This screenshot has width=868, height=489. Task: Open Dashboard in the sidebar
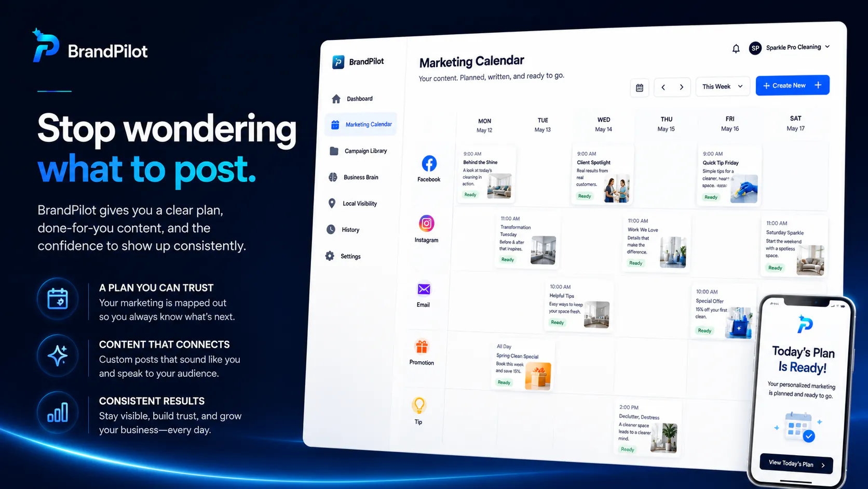359,99
